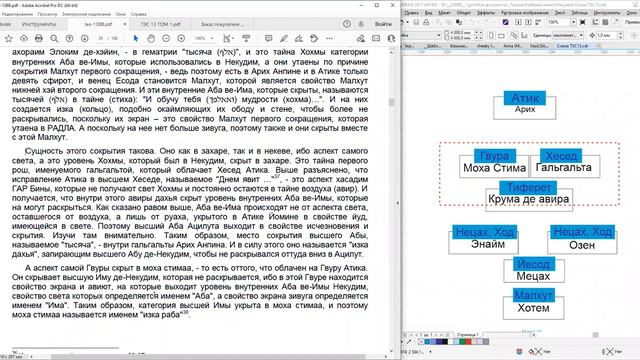
Task: Select the arrow selection tool in Acrobat
Action: [x=136, y=38]
